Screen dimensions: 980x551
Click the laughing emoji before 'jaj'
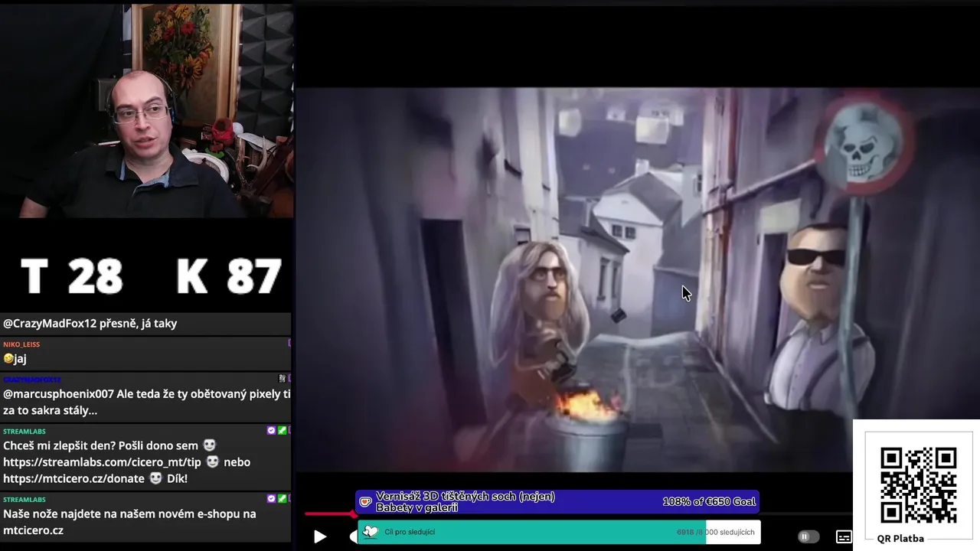(8, 358)
